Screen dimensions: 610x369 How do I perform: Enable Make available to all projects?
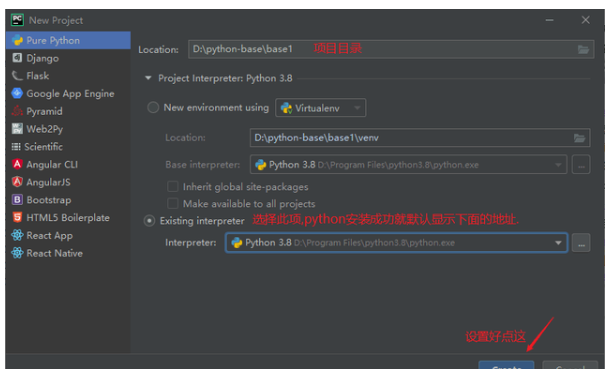pyautogui.click(x=173, y=203)
